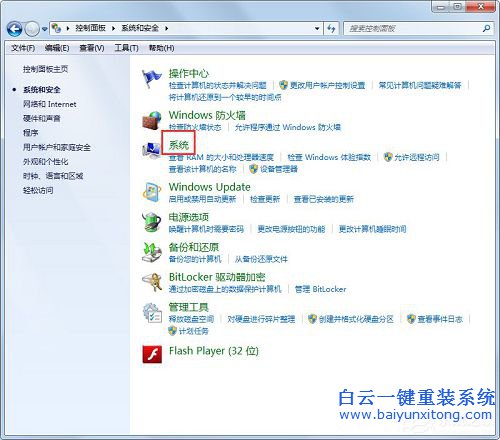Click 更改计算机睡眠时间 link
Image resolution: width=500 pixels, height=440 pixels.
tap(372, 229)
